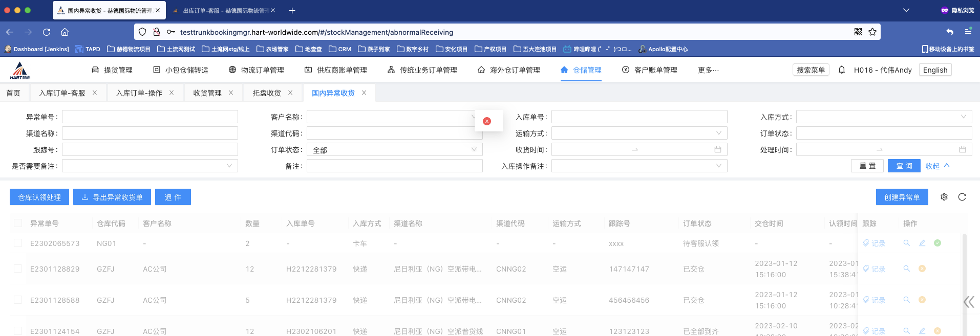Viewport: 980px width, 336px height.
Task: Open the 入库方式 dropdown
Action: click(x=884, y=117)
